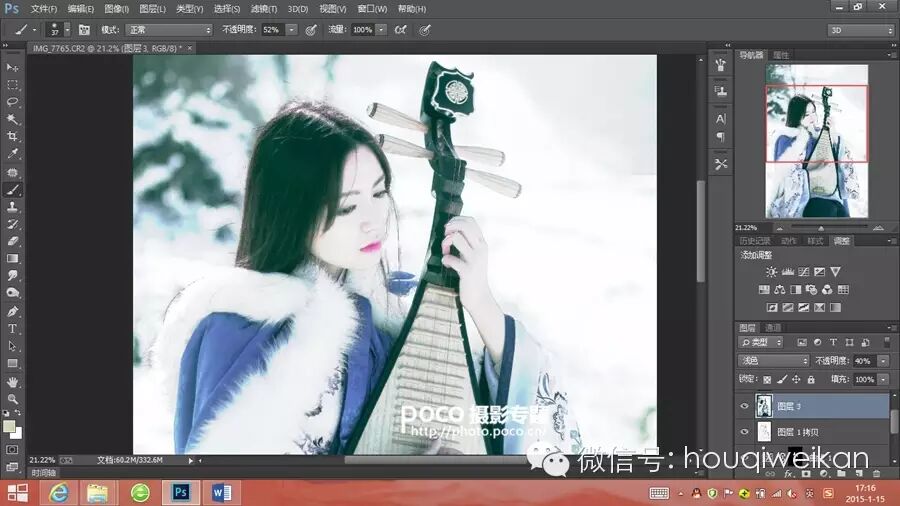Select the 图层 3 layer thumbnail
Viewport: 900px width, 506px height.
point(764,406)
